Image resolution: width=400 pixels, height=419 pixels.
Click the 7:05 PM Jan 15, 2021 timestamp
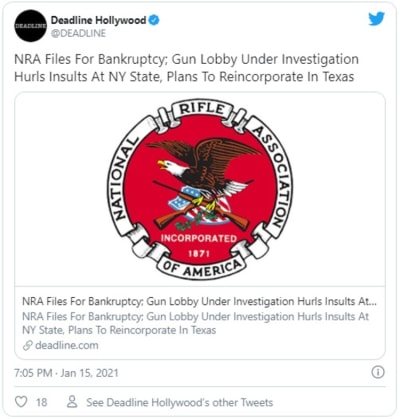pos(66,373)
